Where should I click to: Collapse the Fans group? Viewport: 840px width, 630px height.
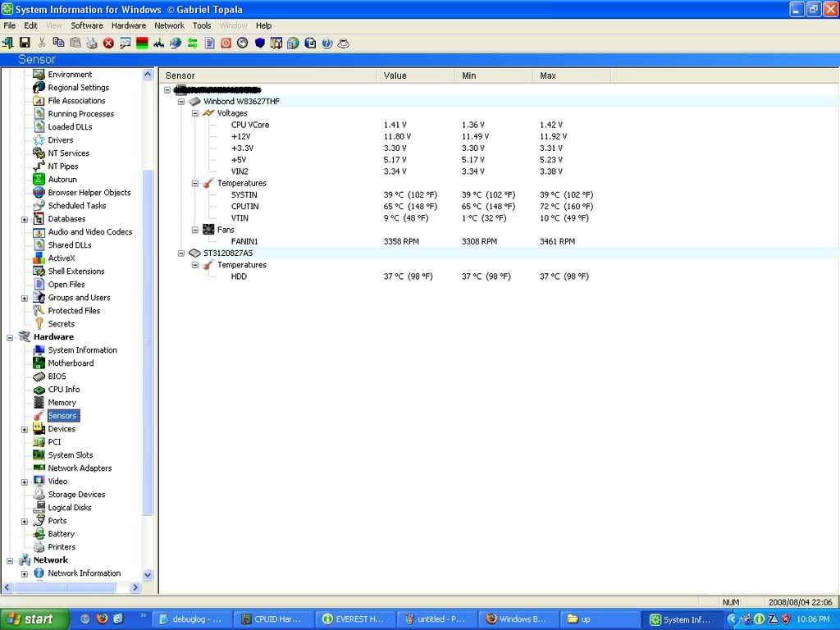coord(195,230)
